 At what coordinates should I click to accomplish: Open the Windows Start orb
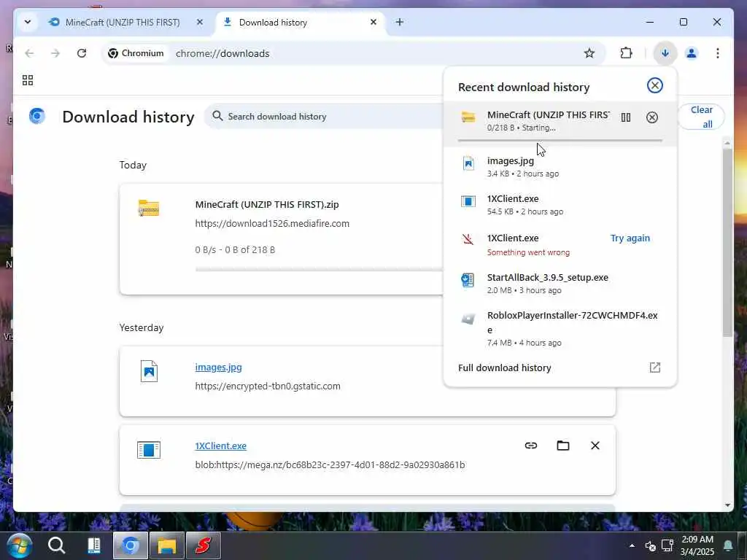coord(20,545)
